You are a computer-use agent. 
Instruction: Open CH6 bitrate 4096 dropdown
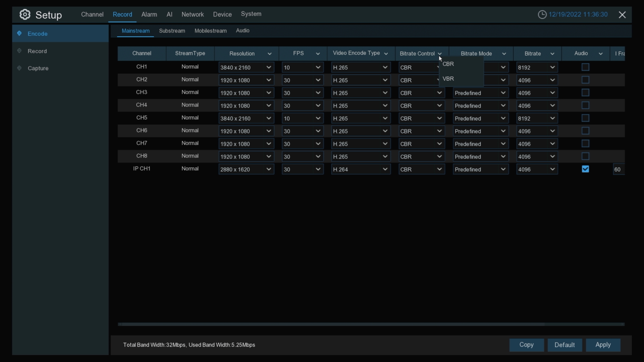coord(537,131)
